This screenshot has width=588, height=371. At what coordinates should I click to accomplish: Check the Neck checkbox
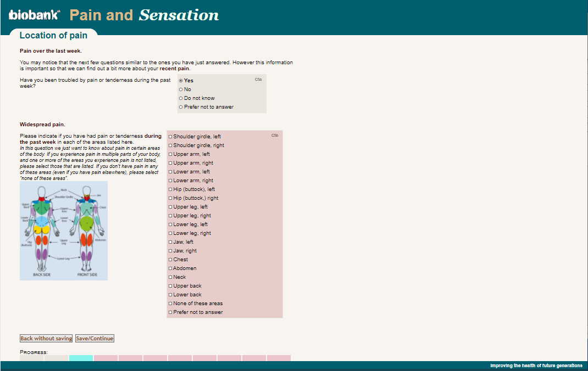point(170,277)
